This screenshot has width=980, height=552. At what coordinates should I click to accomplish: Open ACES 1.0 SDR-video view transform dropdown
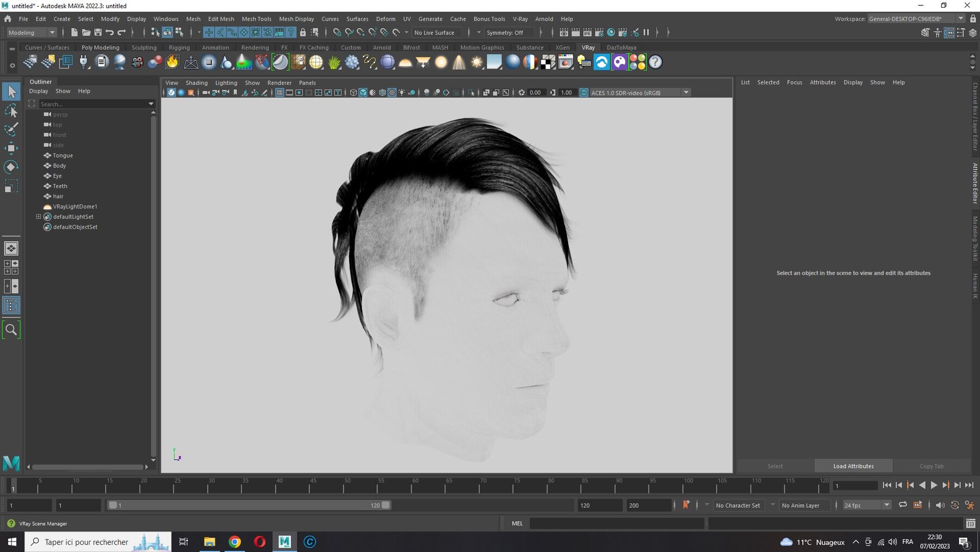[640, 93]
